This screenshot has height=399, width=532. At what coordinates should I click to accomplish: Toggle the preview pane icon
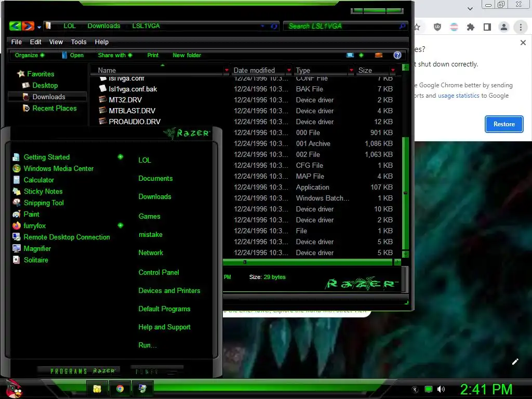coord(379,55)
